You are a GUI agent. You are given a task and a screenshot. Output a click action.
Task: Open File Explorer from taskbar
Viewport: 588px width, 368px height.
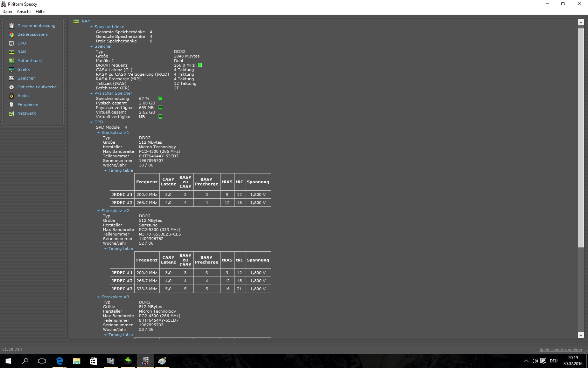tap(76, 361)
